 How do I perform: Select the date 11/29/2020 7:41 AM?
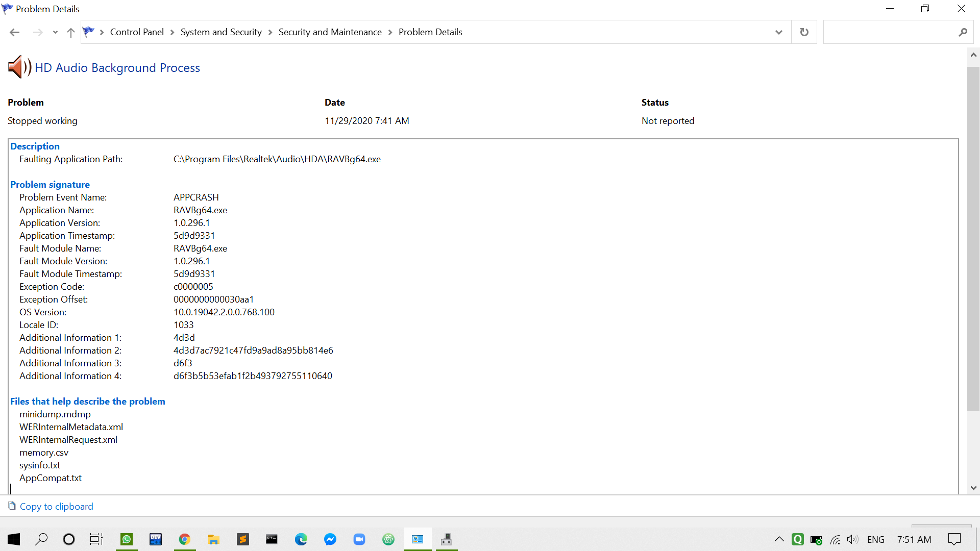click(x=367, y=121)
